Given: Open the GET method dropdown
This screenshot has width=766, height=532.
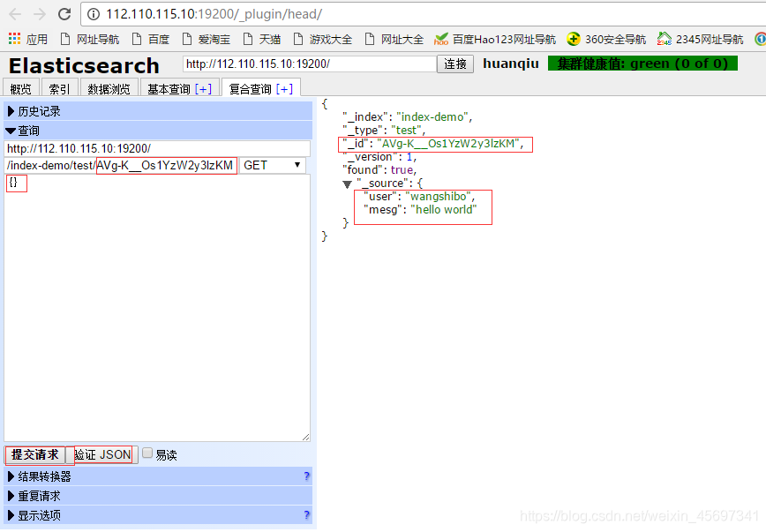Looking at the screenshot, I should pos(272,165).
